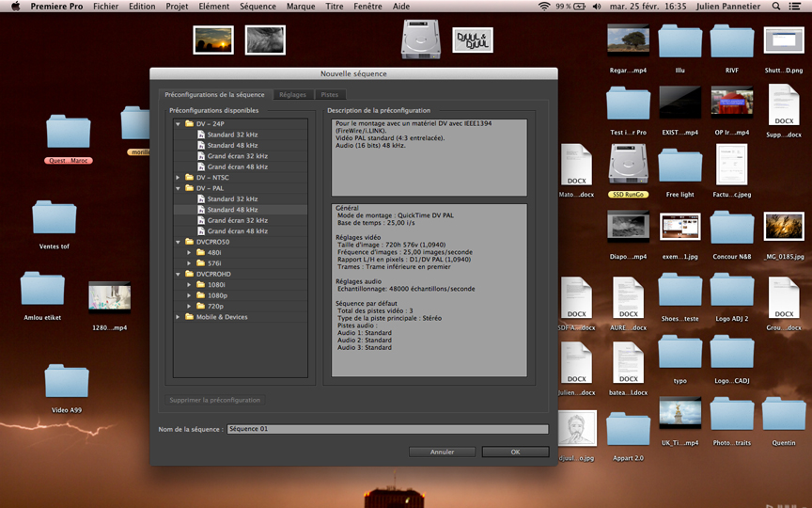Viewport: 812px width, 508px height.
Task: Select the Quentin folder
Action: click(x=784, y=414)
